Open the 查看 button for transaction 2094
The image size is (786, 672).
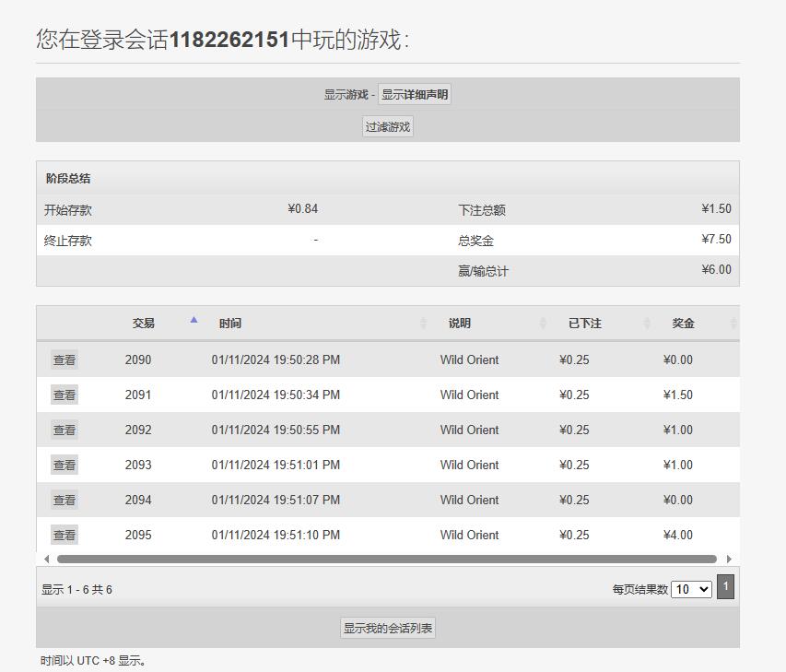65,501
